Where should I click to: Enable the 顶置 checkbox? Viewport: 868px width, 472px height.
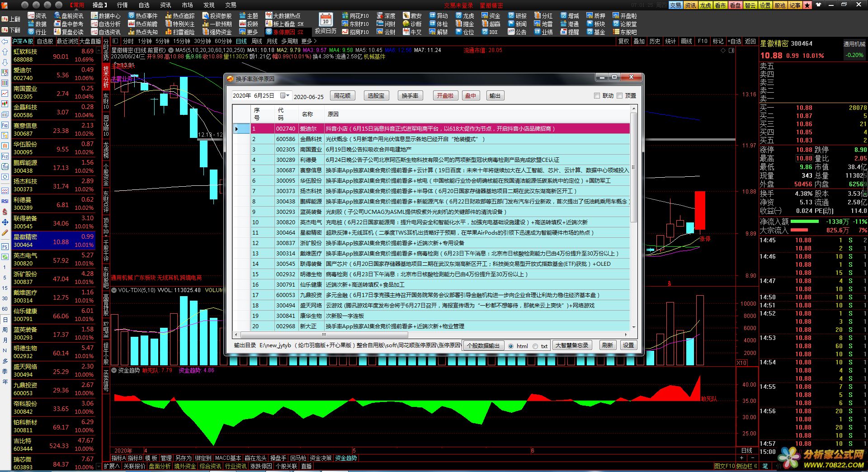click(x=619, y=96)
